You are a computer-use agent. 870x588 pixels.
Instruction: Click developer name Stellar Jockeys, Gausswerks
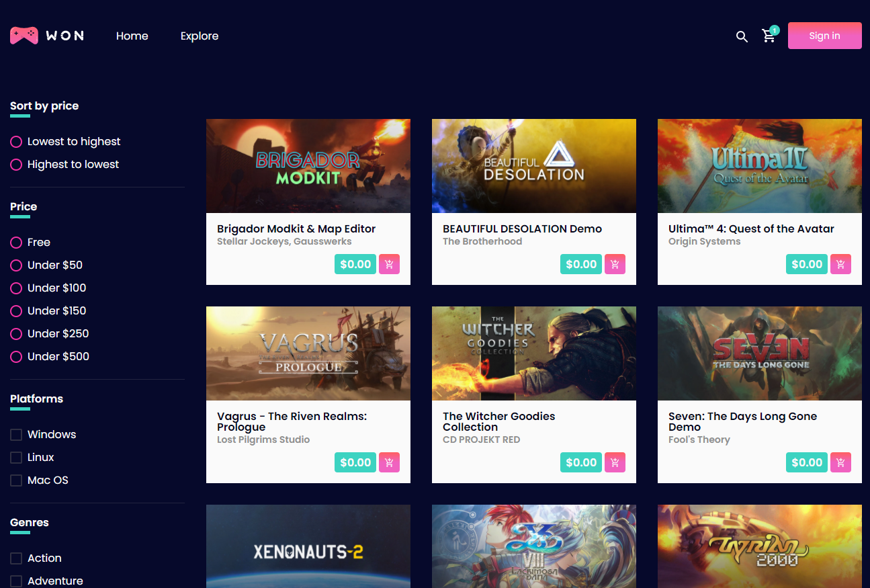284,242
